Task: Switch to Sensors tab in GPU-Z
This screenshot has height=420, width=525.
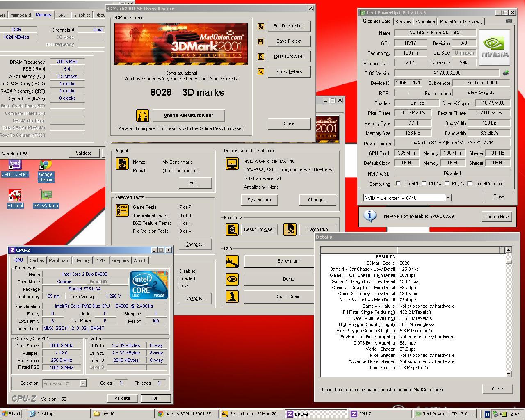Action: tap(403, 22)
